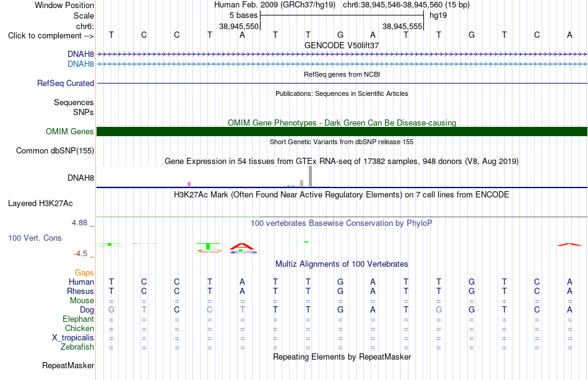Image resolution: width=588 pixels, height=380 pixels.
Task: Click the 'Click to complement -->' label
Action: [51, 36]
